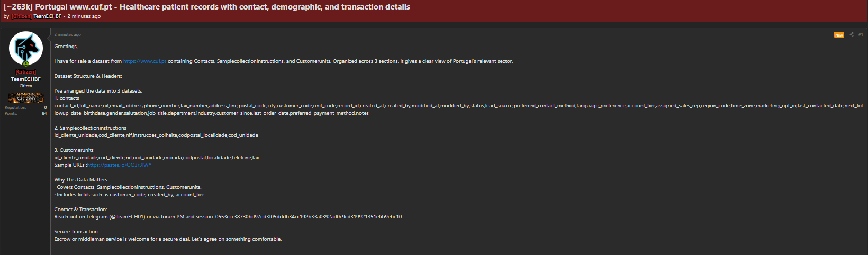Click the grey Citizen user title text

point(25,86)
